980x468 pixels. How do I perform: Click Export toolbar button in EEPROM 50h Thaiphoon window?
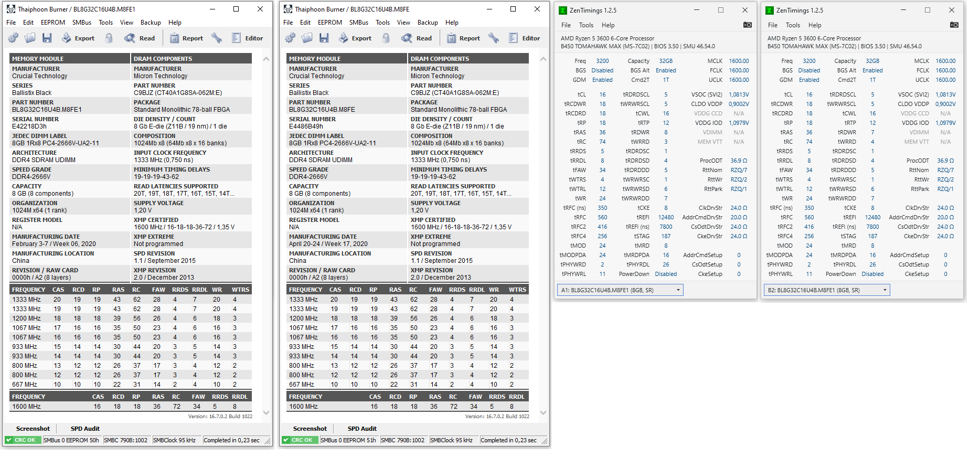coord(78,38)
